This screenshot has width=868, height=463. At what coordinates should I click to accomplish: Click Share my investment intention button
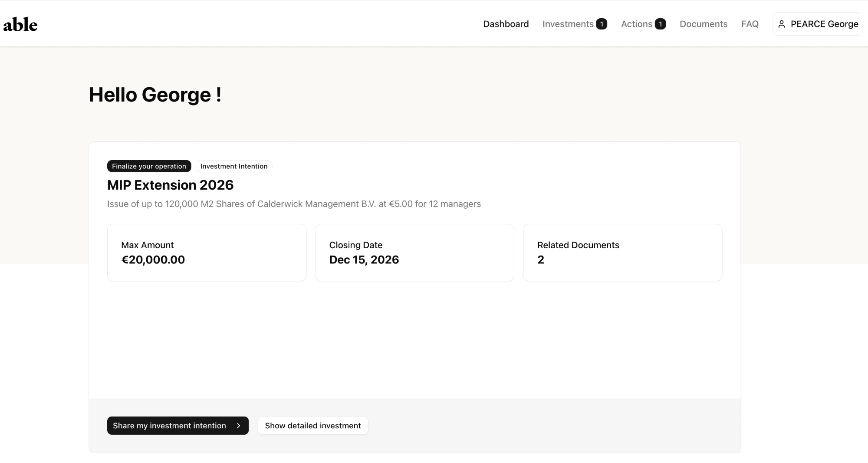[178, 426]
